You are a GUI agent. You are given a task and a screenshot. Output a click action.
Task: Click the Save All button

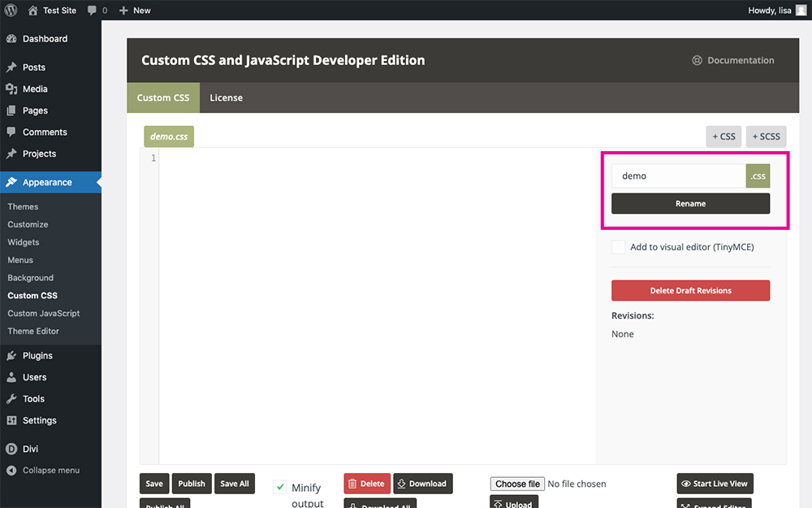click(x=235, y=484)
